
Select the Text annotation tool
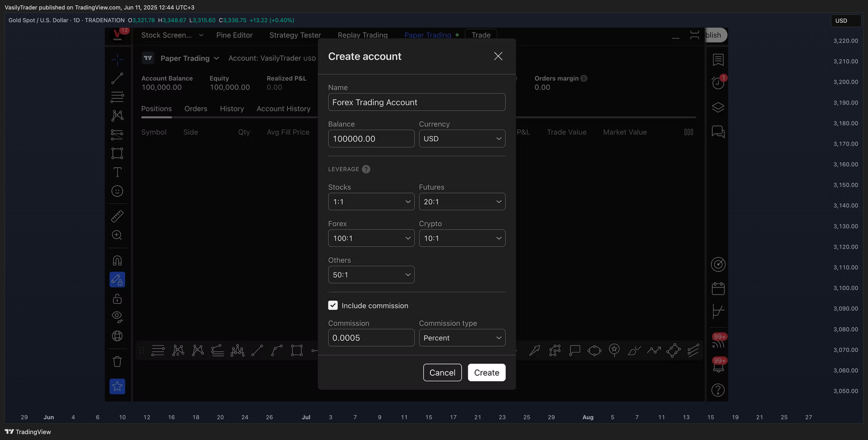point(117,172)
